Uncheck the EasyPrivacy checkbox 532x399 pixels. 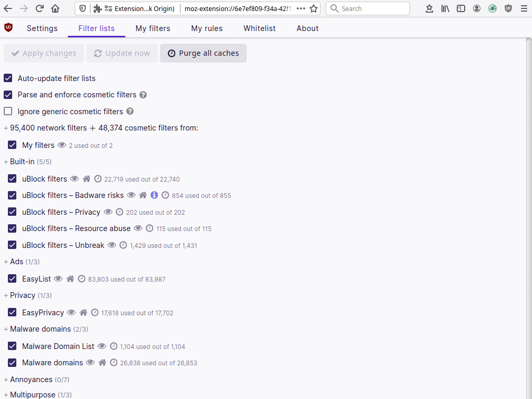(12, 313)
